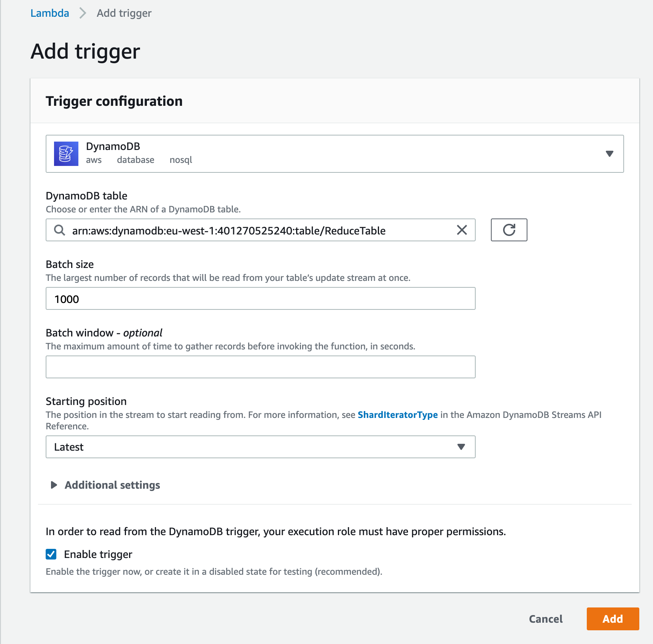
Task: Click the Add trigger breadcrumb item
Action: [124, 13]
